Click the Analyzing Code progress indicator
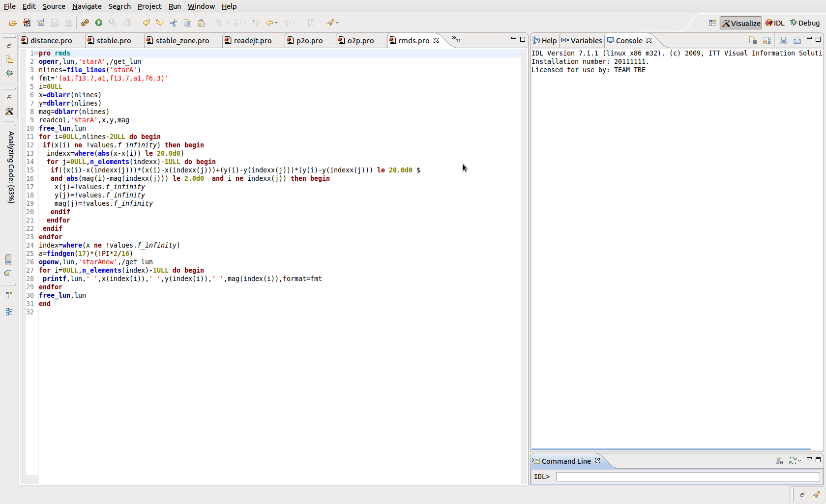826x504 pixels. [11, 167]
